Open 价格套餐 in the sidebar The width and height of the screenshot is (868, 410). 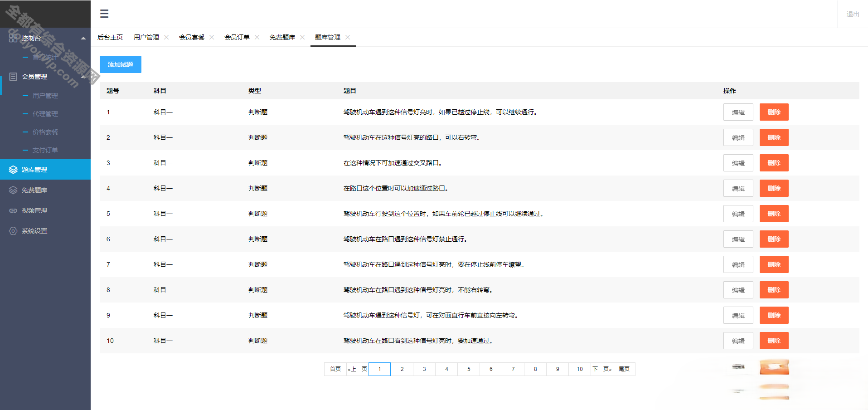click(x=45, y=132)
